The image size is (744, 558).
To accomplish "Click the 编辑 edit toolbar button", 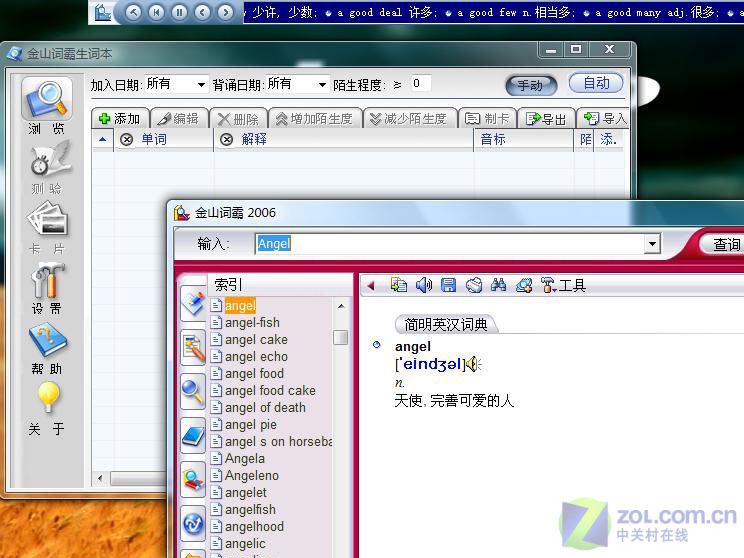I will pos(178,119).
